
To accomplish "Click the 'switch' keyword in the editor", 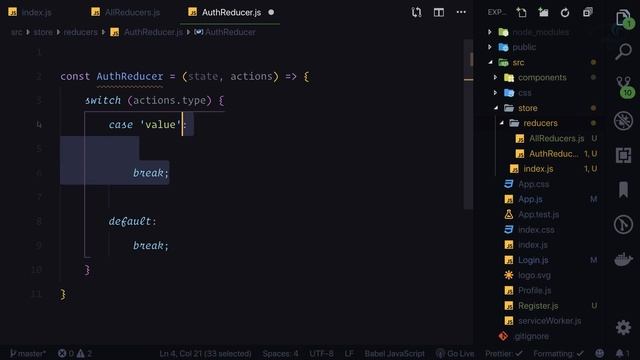I will [103, 100].
